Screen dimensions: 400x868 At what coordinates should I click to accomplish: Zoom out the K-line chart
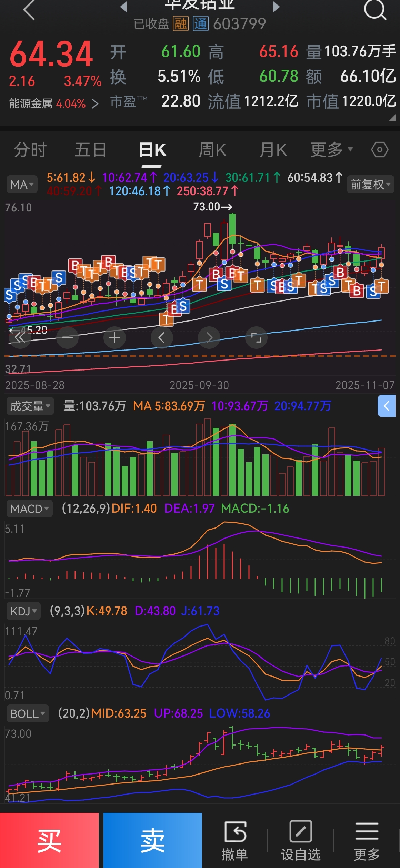click(x=67, y=337)
